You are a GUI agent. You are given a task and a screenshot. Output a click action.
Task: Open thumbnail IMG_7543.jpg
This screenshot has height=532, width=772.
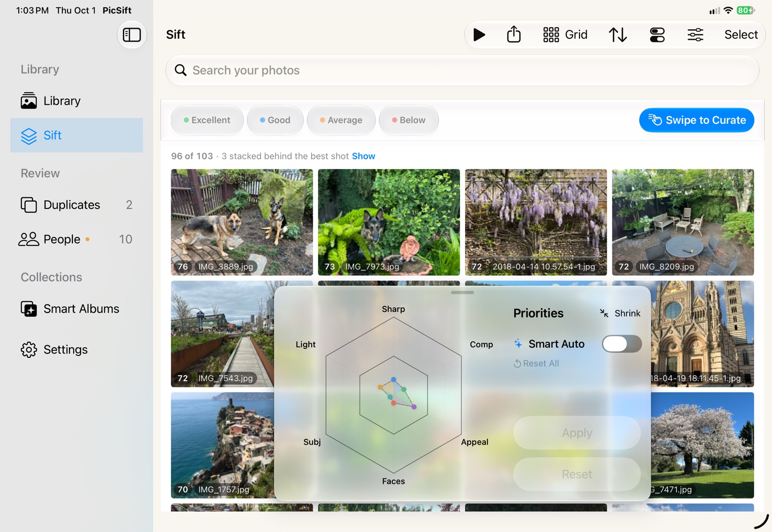222,334
